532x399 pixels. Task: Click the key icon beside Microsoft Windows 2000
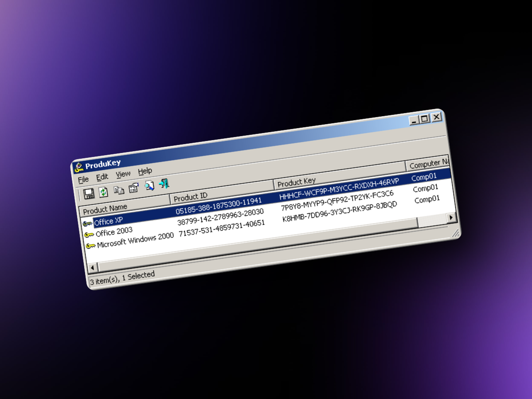tap(90, 246)
